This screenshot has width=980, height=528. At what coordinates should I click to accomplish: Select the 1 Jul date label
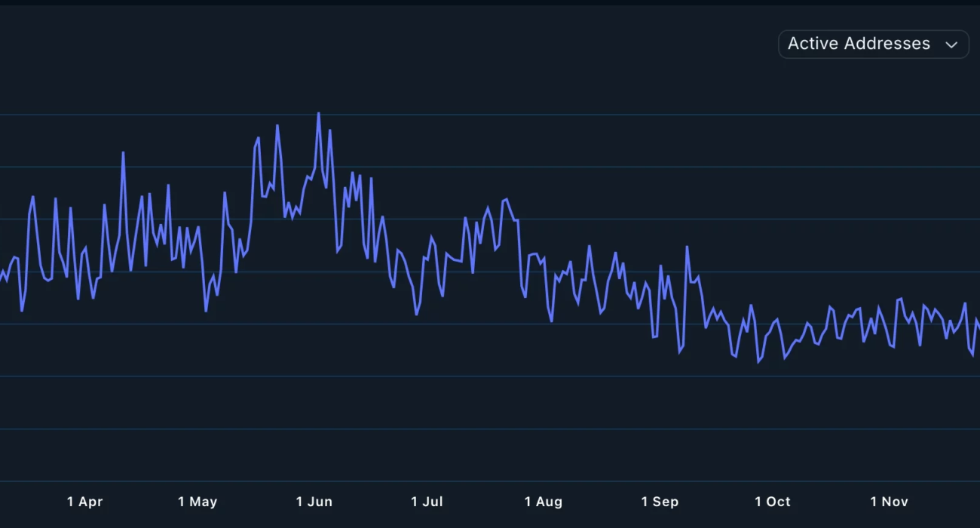[427, 502]
